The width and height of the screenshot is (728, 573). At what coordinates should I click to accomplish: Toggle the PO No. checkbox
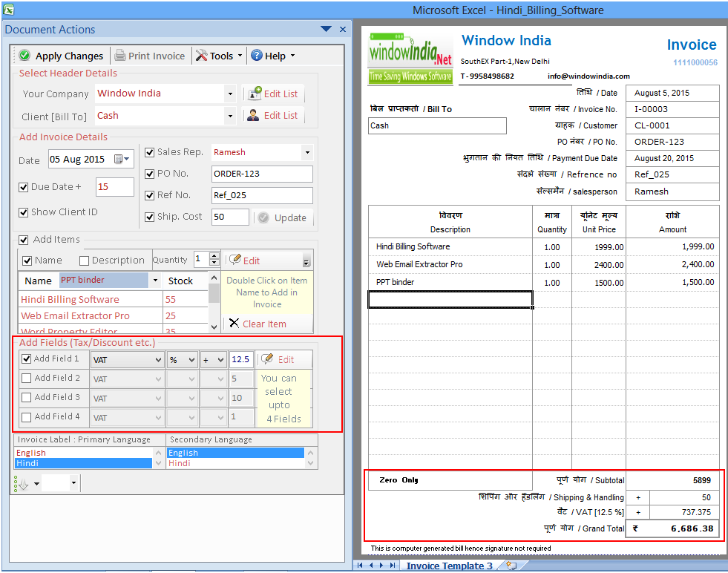[x=149, y=174]
